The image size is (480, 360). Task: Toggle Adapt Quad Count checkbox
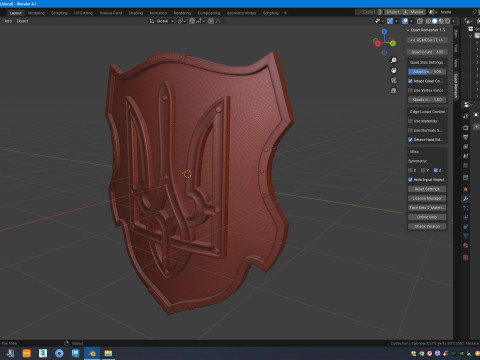click(x=410, y=81)
